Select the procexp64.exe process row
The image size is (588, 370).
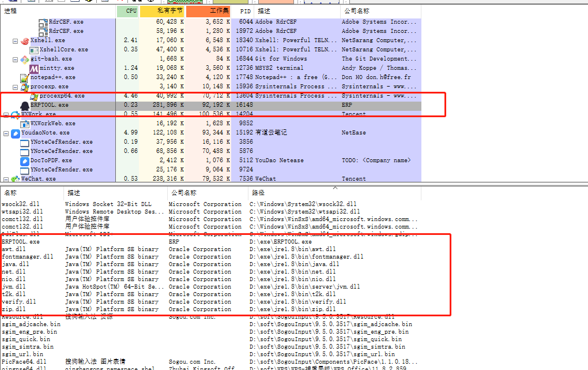pos(211,96)
